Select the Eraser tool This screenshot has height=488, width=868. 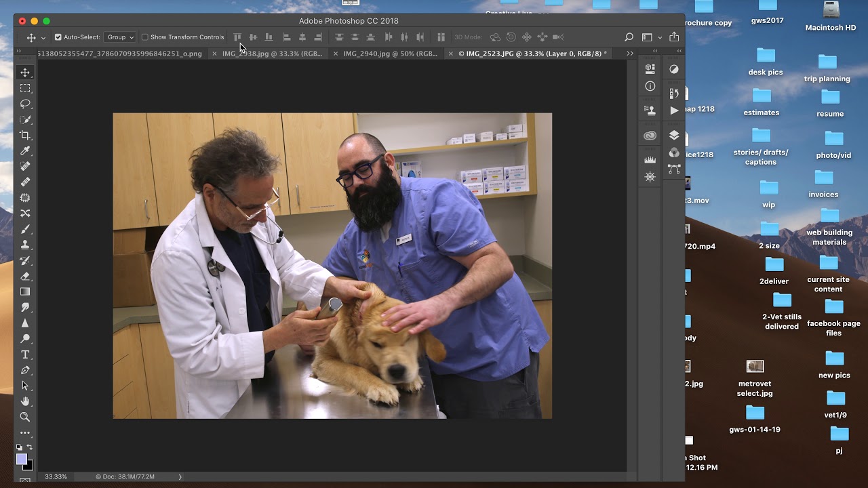coord(25,276)
